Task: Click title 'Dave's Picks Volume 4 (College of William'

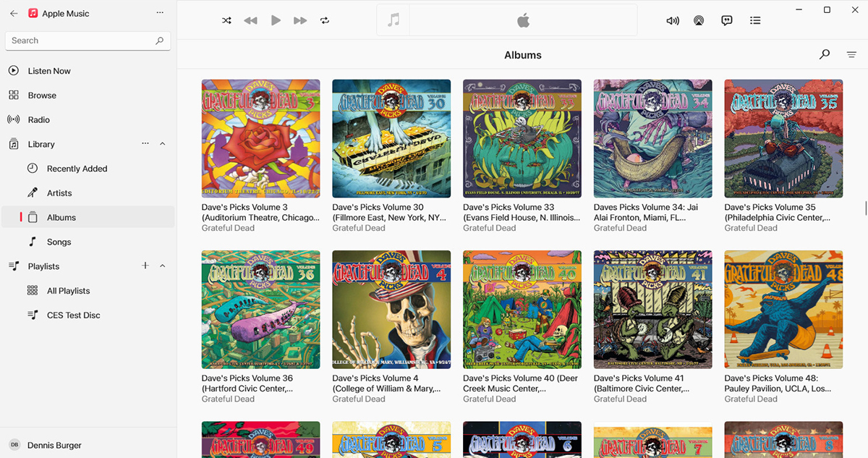Action: click(386, 383)
